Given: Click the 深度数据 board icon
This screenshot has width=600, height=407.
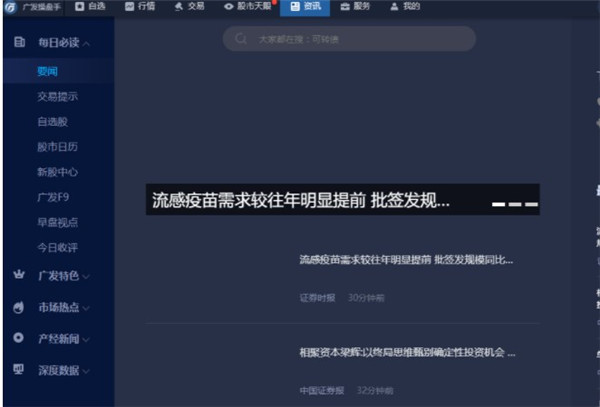Looking at the screenshot, I should (18, 369).
